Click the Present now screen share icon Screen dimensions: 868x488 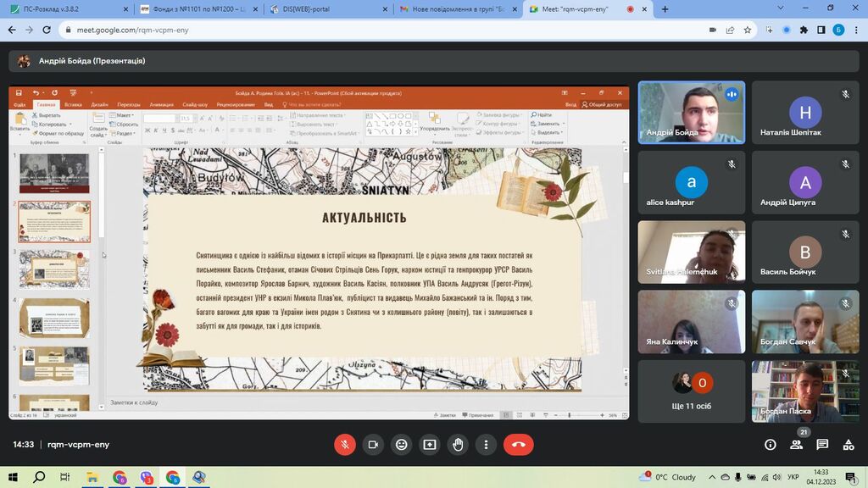430,444
